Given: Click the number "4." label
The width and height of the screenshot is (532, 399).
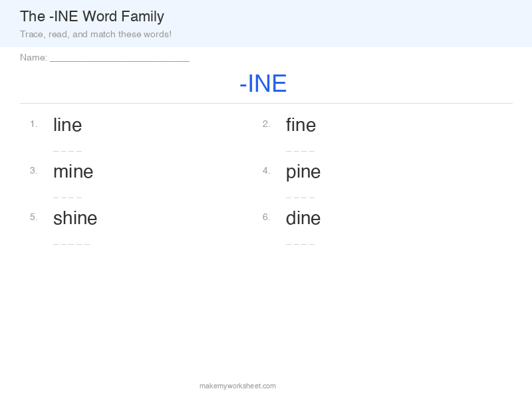Looking at the screenshot, I should 267,170.
